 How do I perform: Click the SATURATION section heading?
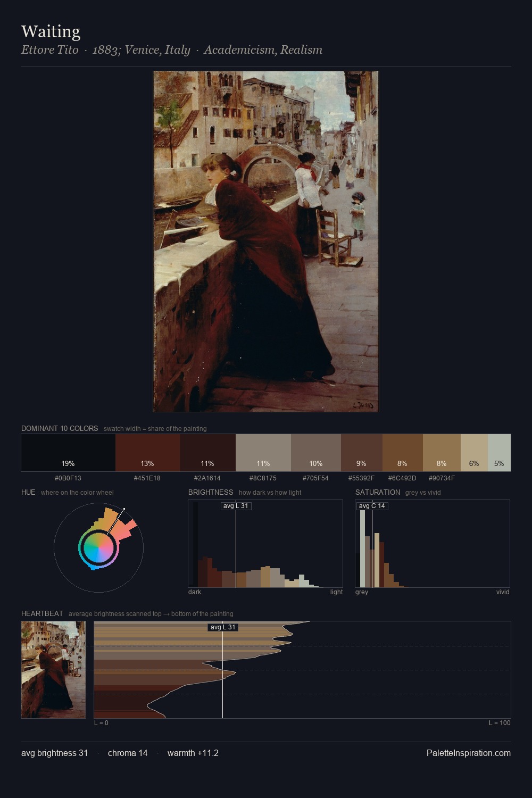378,492
